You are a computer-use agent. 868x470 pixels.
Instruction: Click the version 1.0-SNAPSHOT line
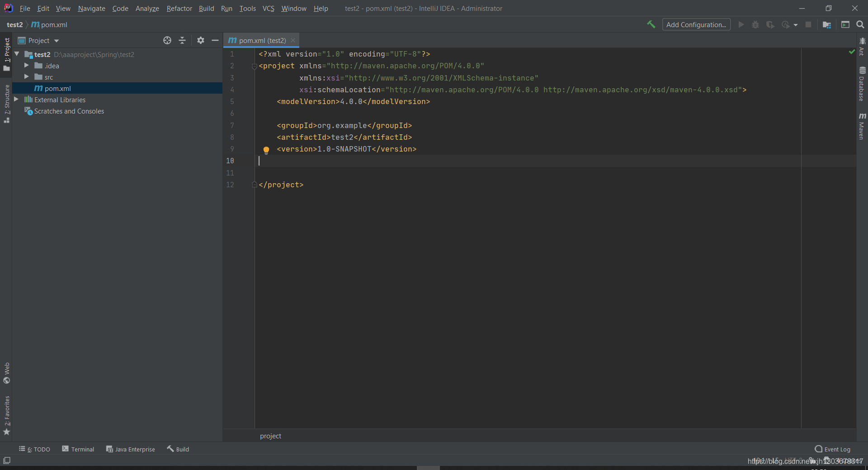346,149
